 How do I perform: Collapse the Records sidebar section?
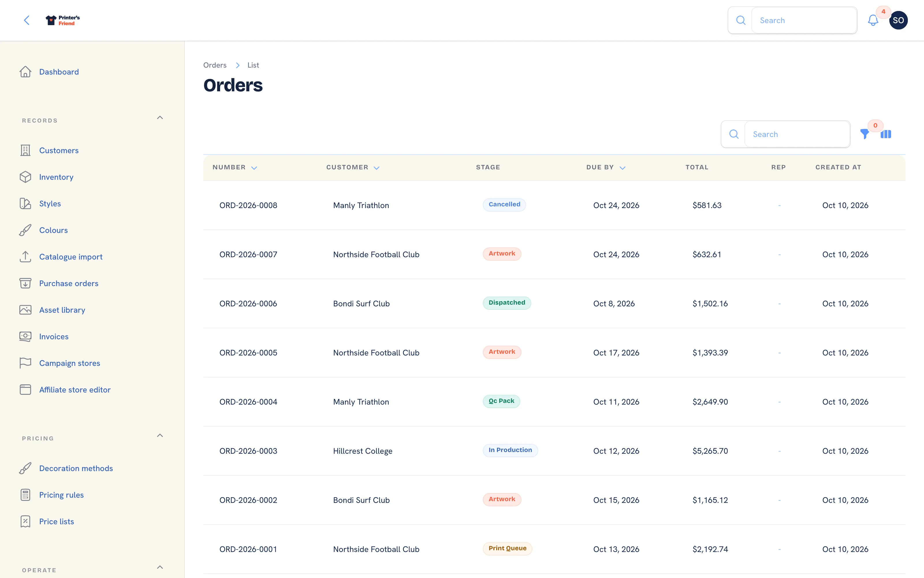point(160,118)
